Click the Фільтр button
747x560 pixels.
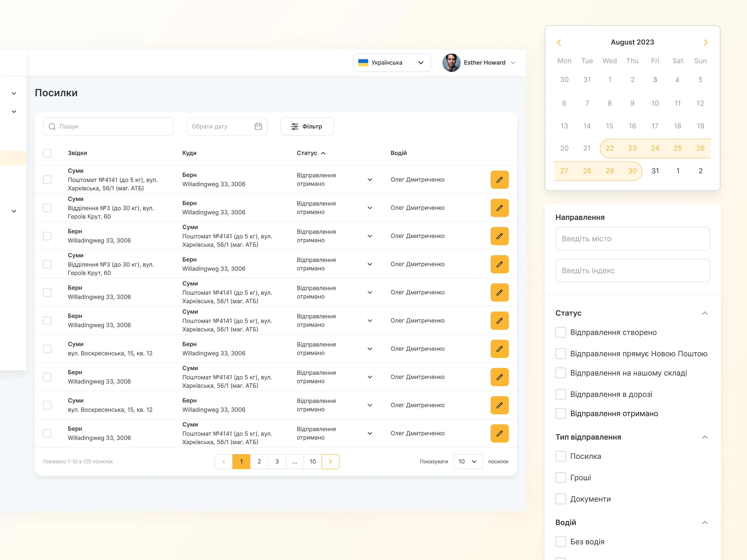coord(307,126)
